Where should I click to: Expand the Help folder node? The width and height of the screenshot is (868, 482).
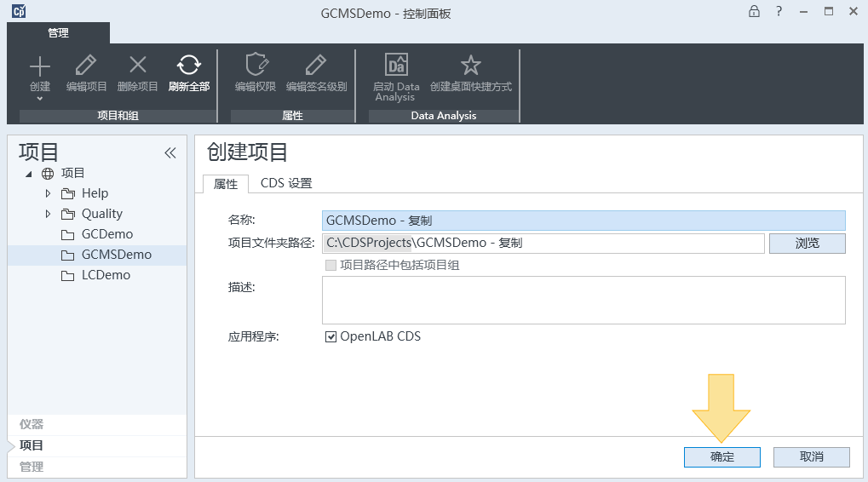[x=49, y=193]
